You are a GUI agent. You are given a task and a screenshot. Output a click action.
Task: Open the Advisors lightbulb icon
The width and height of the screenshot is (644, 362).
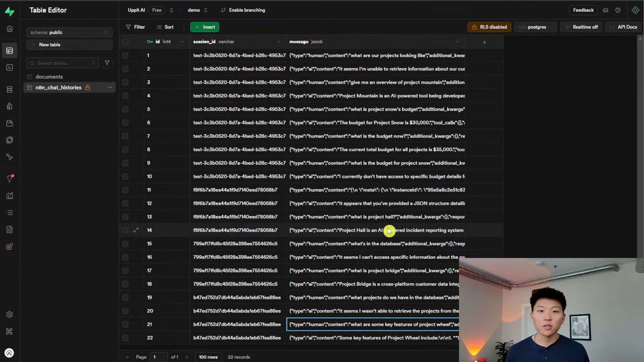[x=10, y=179]
